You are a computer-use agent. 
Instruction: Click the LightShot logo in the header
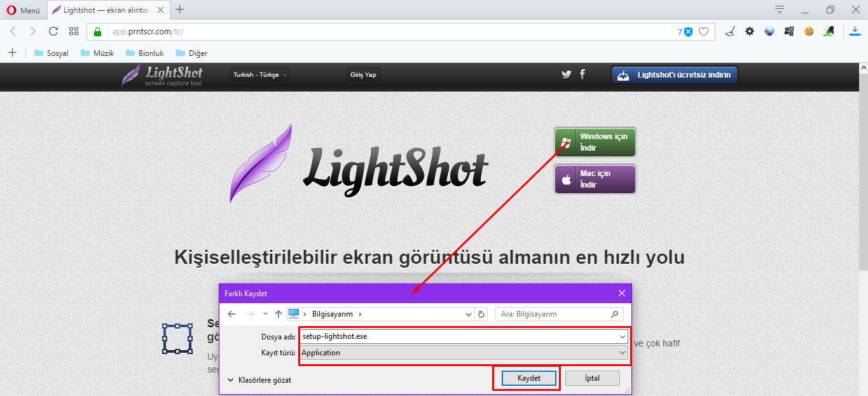pyautogui.click(x=162, y=75)
